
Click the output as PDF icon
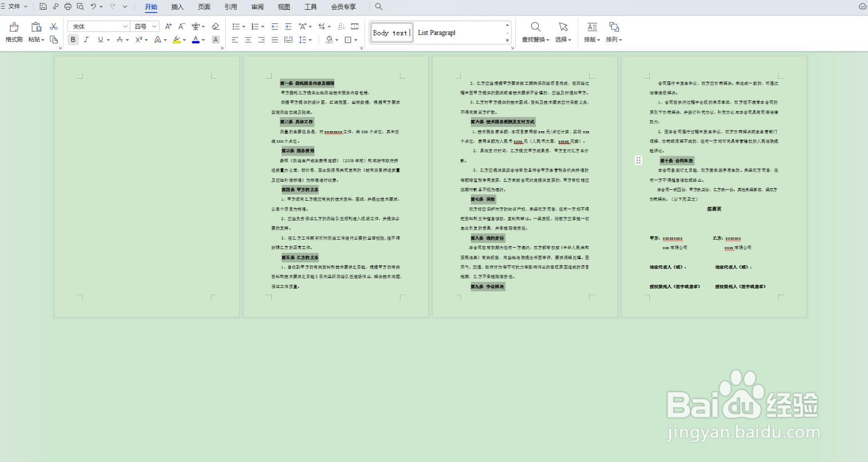[x=55, y=7]
